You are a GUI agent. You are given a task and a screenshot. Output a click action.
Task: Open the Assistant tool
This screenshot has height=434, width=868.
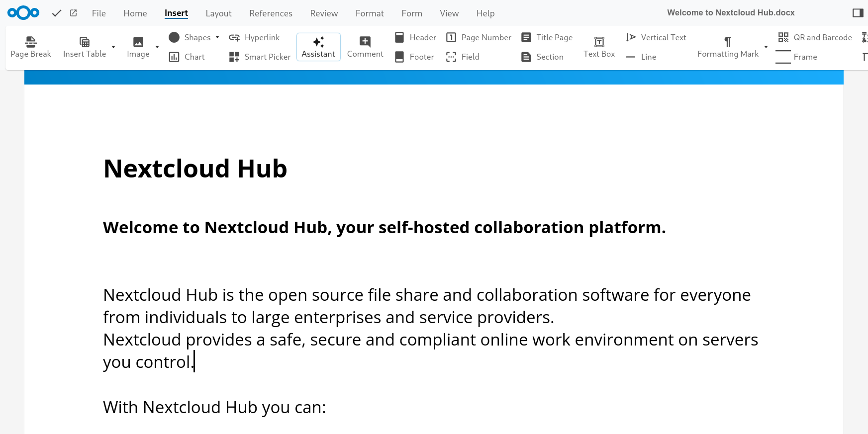pos(318,47)
